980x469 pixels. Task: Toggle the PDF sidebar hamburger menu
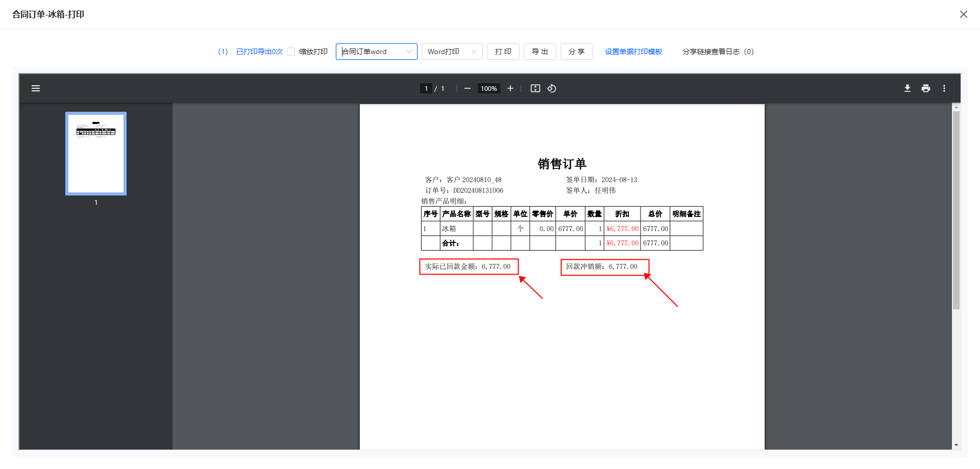tap(36, 88)
